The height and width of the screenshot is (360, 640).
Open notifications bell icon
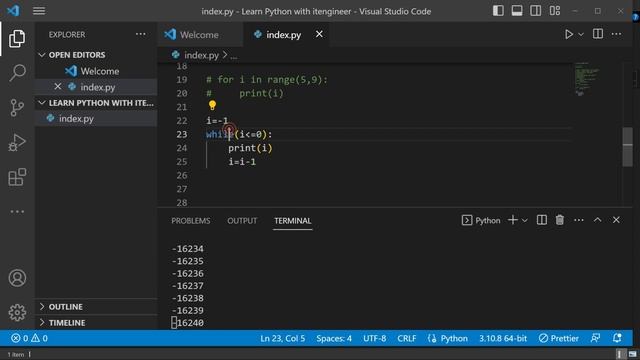point(617,338)
